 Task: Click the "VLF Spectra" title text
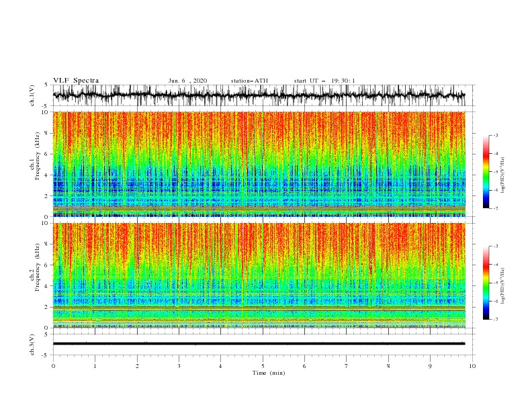[x=76, y=81]
